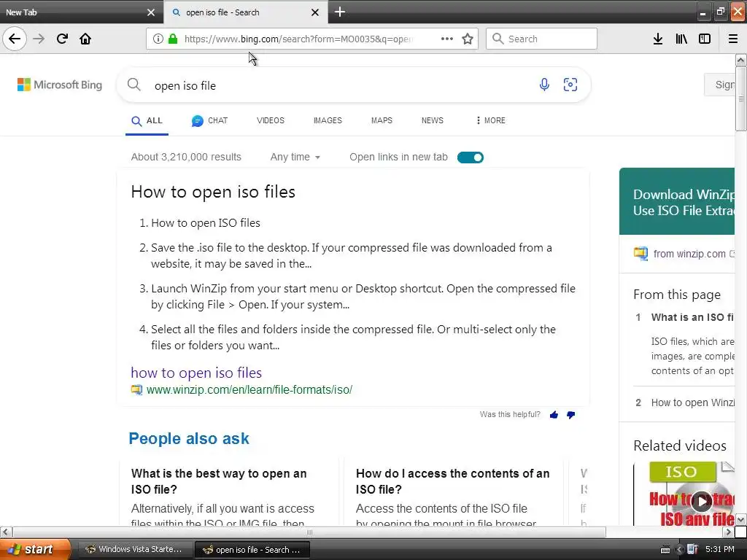Open the Library bookshelf icon
747x560 pixels.
pos(681,39)
